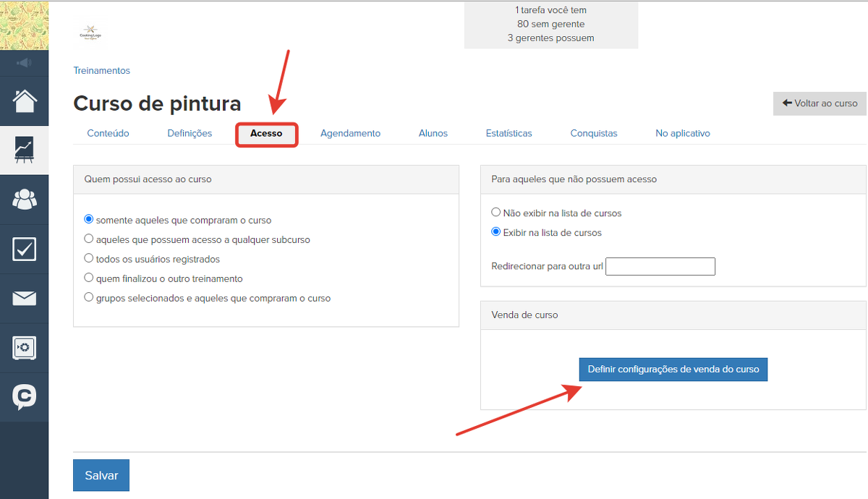This screenshot has height=499, width=868.
Task: Click 'Definir configurações de venda do curso'
Action: point(673,369)
